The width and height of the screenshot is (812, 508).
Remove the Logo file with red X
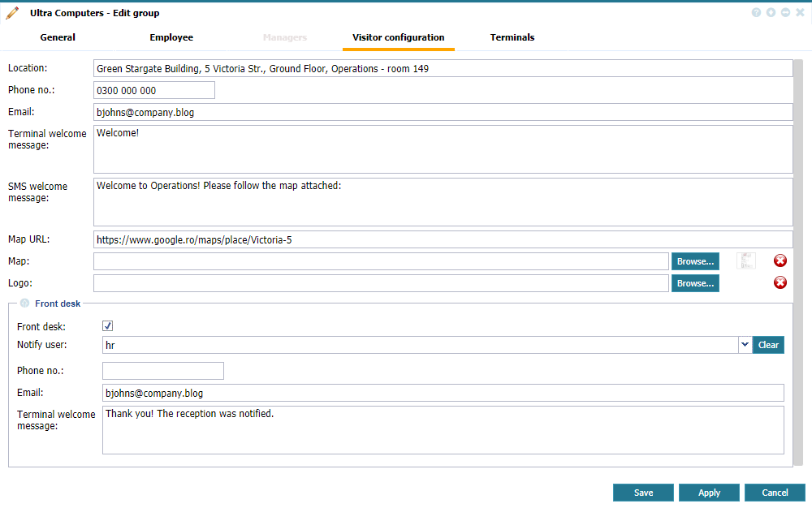click(x=780, y=282)
